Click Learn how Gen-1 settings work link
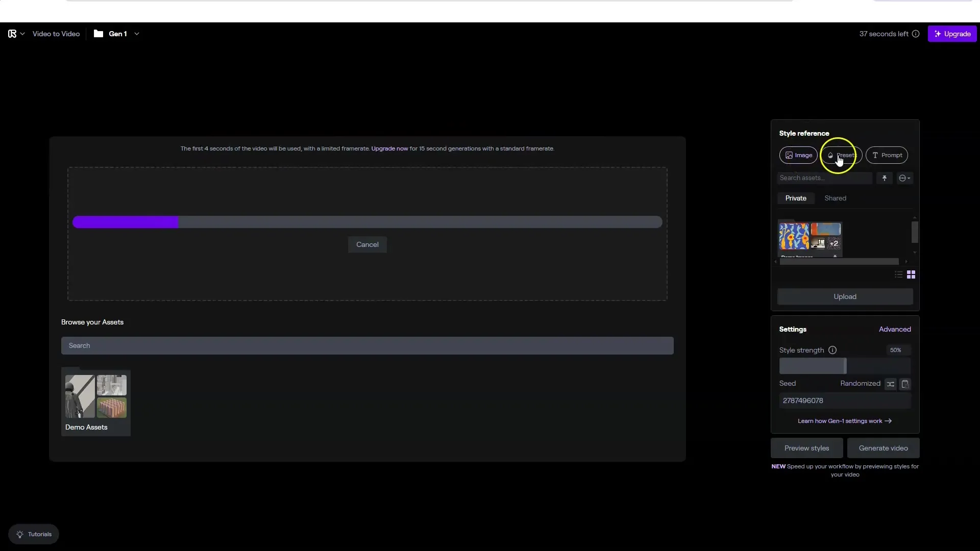Image resolution: width=980 pixels, height=551 pixels. [x=843, y=420]
